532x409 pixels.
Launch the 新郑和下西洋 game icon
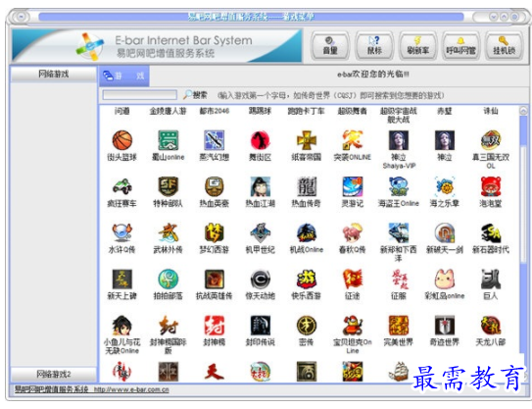click(399, 232)
